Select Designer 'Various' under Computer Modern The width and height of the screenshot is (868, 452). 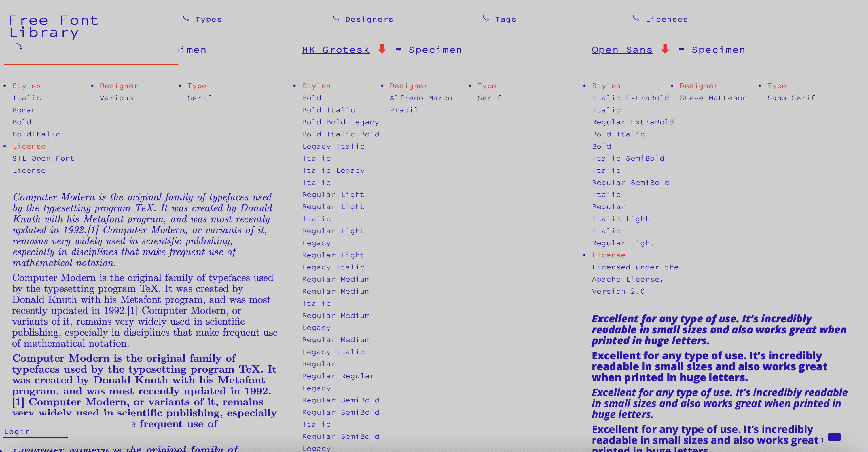(117, 98)
